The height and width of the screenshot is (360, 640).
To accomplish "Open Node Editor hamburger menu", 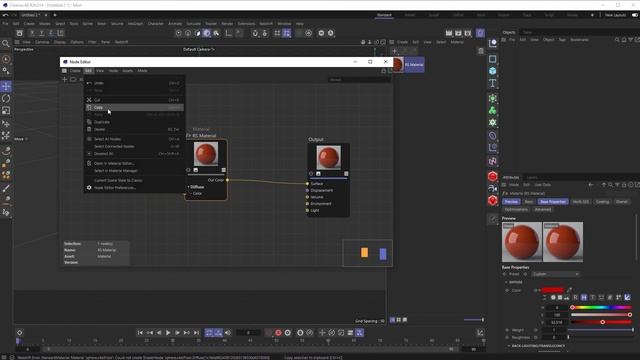I will pyautogui.click(x=64, y=71).
